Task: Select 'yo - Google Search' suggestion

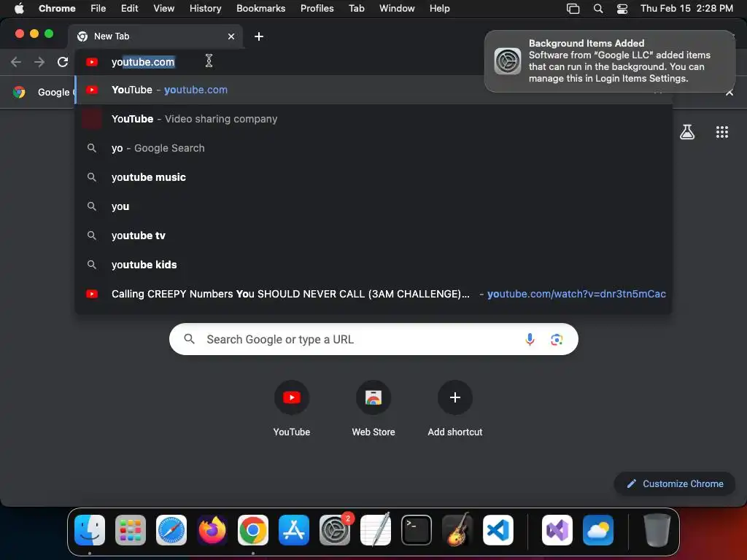Action: 373,148
